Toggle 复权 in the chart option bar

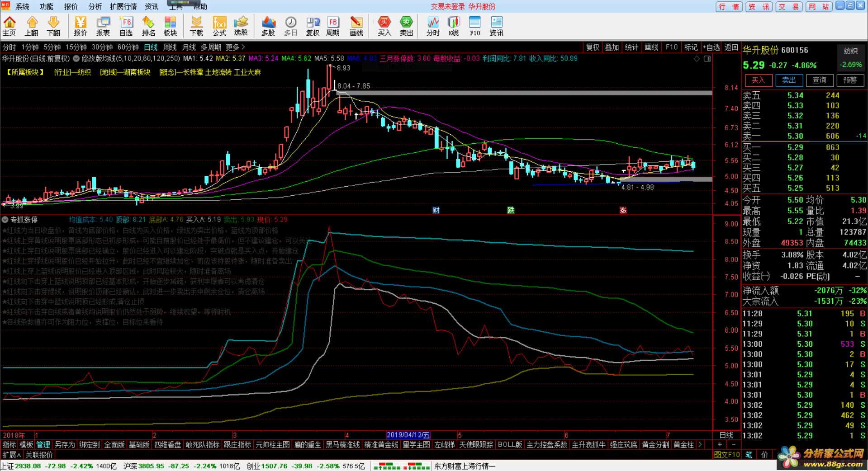point(593,47)
